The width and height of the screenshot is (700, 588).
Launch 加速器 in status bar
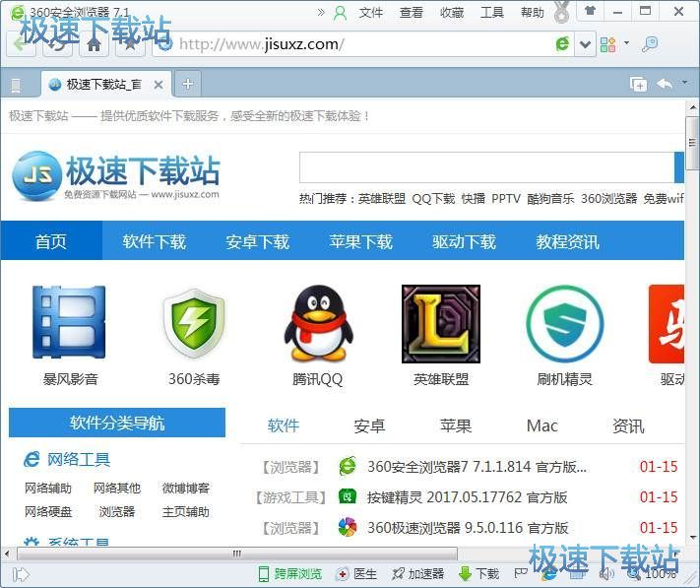[x=417, y=573]
